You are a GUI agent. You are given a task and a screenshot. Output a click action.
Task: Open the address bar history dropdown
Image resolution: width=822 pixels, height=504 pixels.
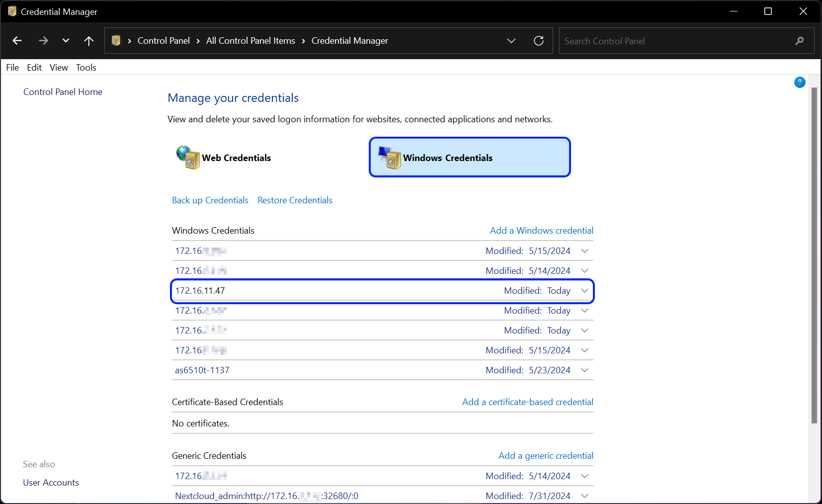pyautogui.click(x=511, y=41)
